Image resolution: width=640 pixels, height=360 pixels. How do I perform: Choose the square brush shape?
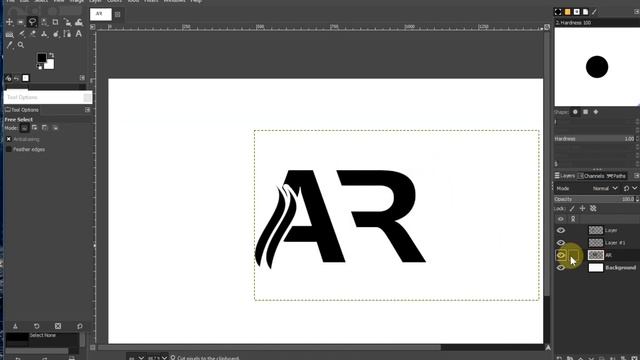point(585,112)
